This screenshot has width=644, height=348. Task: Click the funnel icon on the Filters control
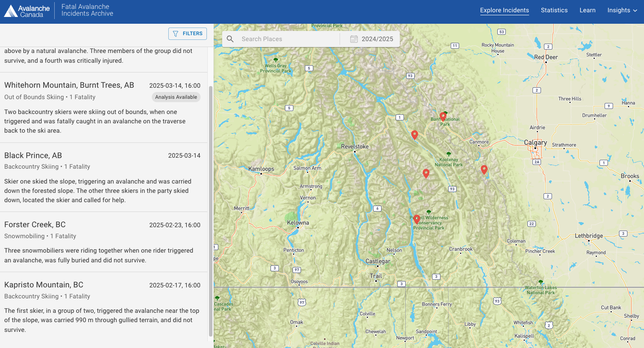point(175,33)
